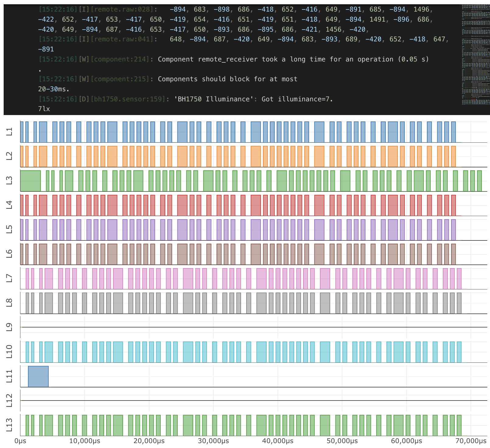The height and width of the screenshot is (448, 490).
Task: Click the L10 cyan channel label
Action: coord(9,352)
